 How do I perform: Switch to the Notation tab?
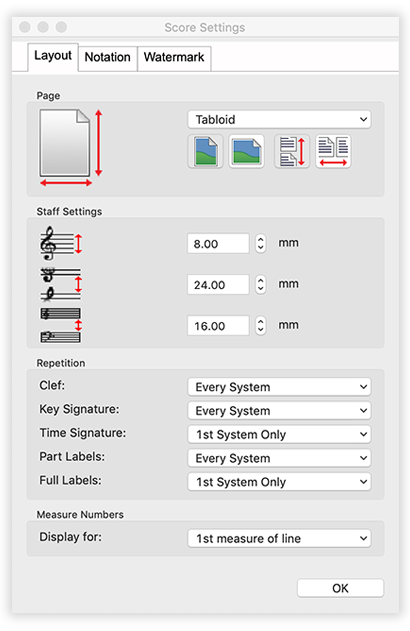click(x=107, y=58)
